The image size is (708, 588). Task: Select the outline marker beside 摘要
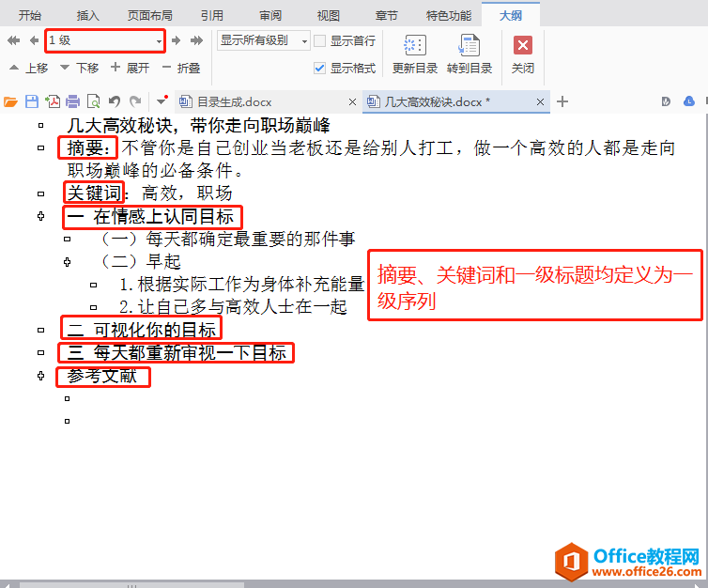pos(41,147)
